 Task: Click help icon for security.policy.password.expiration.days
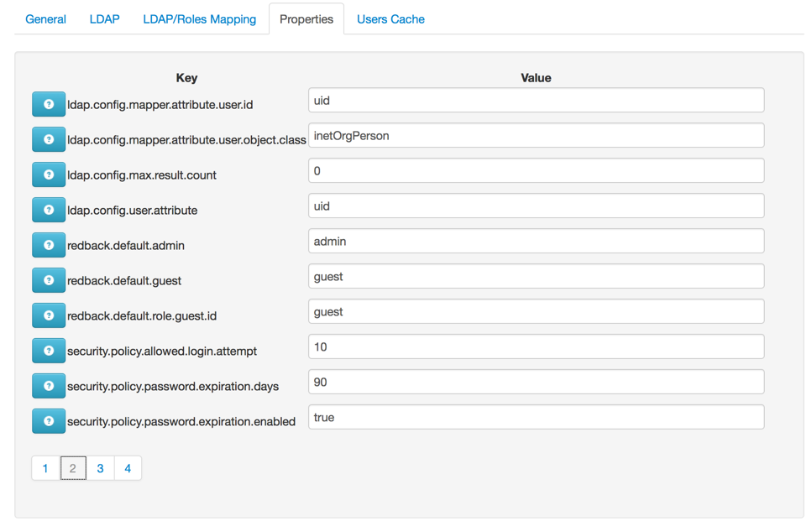tap(49, 385)
